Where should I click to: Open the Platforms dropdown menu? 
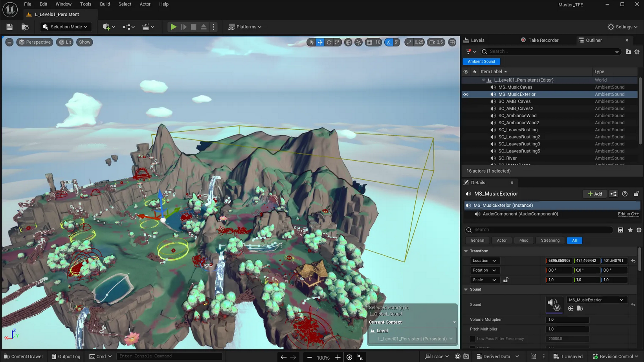tap(245, 27)
